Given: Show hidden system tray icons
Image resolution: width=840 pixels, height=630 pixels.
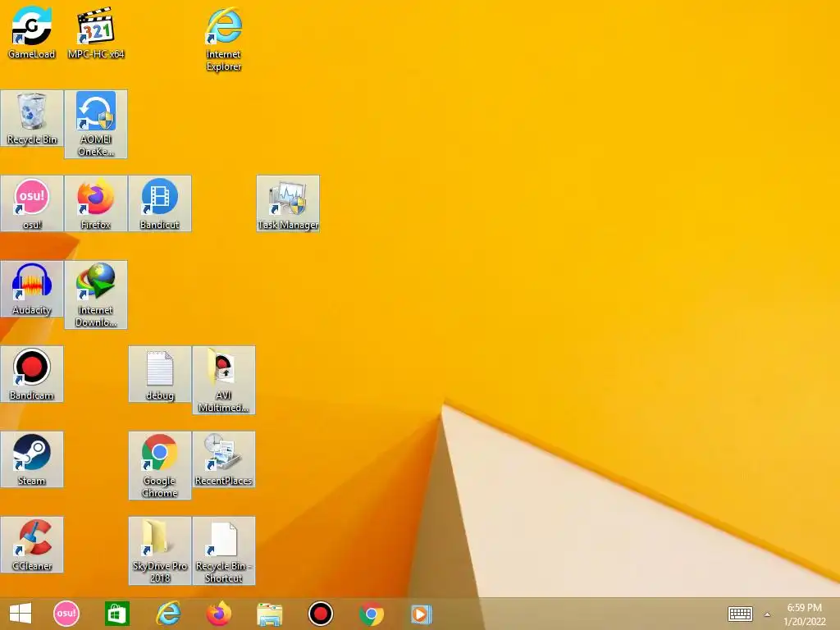Looking at the screenshot, I should click(x=767, y=614).
